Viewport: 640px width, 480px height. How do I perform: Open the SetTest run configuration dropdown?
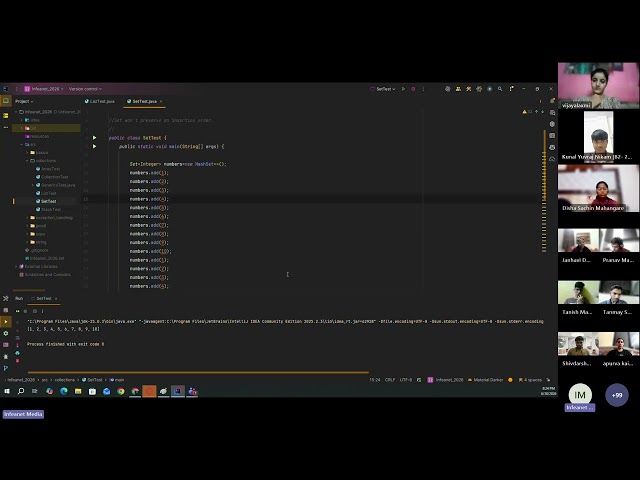click(x=383, y=89)
